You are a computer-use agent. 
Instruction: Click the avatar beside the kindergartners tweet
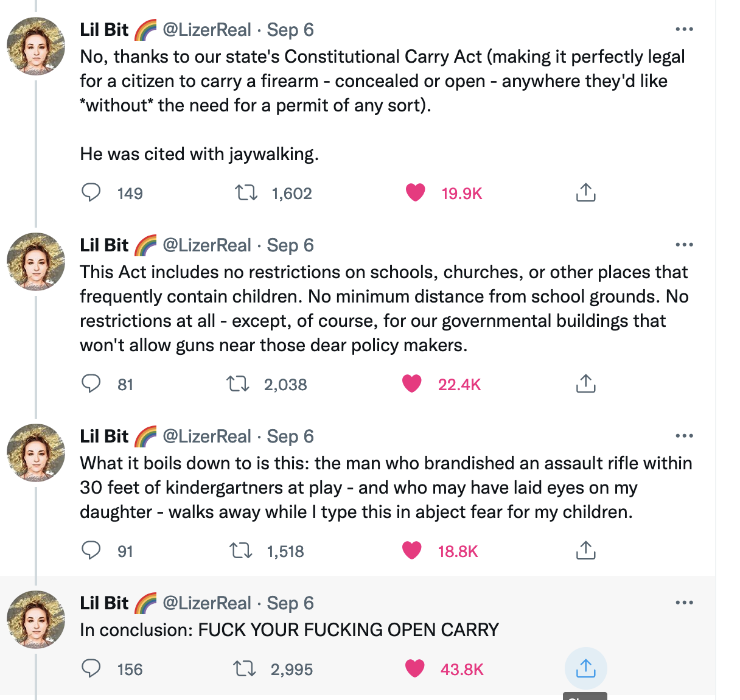pyautogui.click(x=36, y=453)
